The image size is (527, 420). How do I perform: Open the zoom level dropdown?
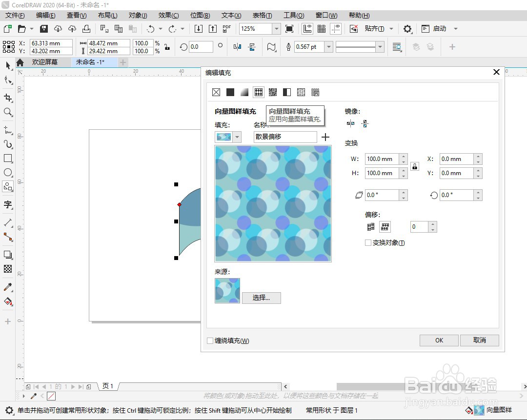tap(276, 29)
